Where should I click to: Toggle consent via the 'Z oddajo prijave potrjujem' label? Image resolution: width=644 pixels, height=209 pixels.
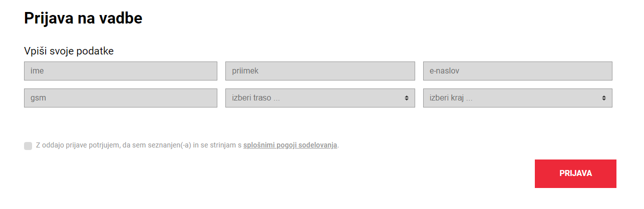139,145
